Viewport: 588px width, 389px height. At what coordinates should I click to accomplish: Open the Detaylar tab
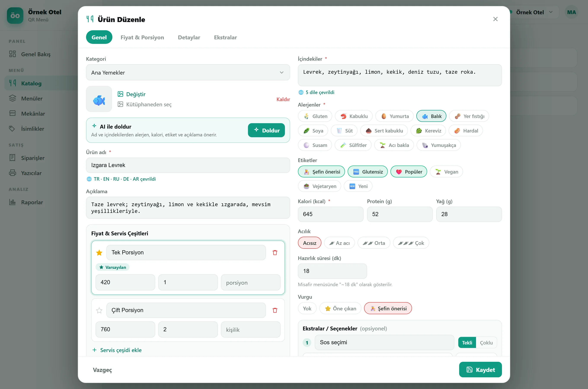tap(189, 37)
